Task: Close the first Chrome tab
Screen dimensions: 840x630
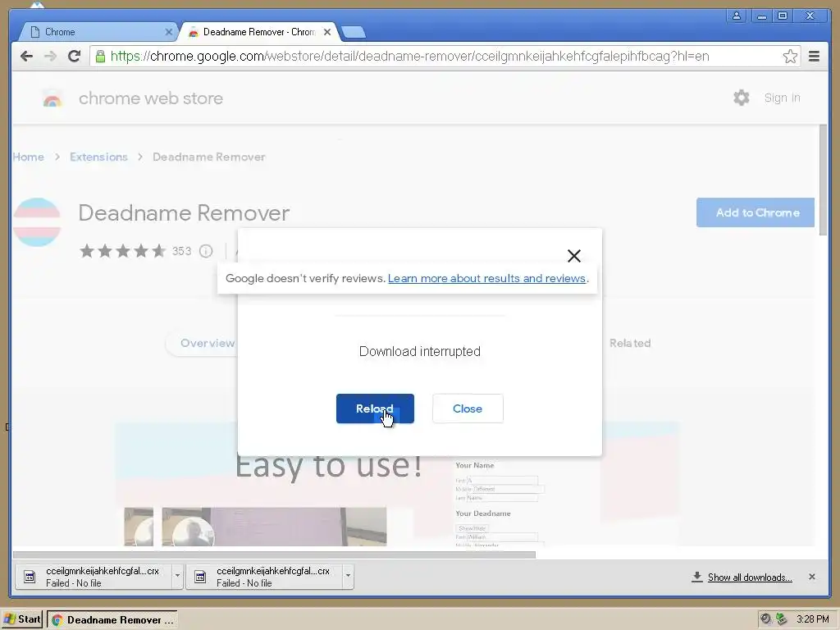Action: point(168,32)
